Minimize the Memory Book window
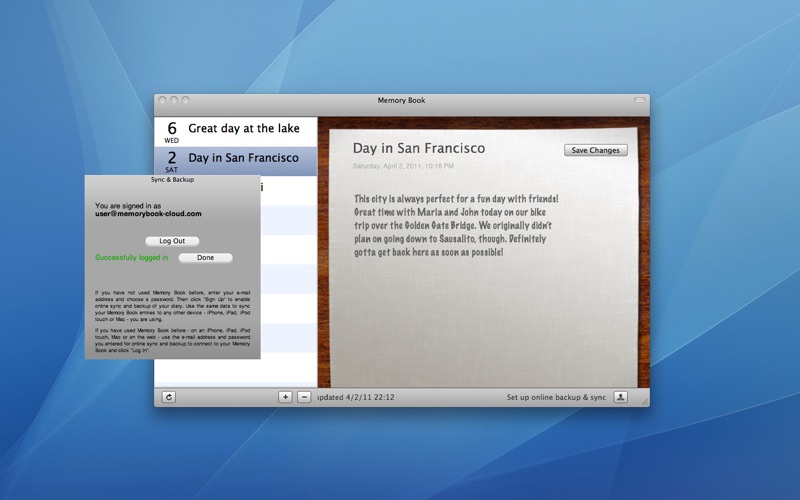 pyautogui.click(x=174, y=100)
